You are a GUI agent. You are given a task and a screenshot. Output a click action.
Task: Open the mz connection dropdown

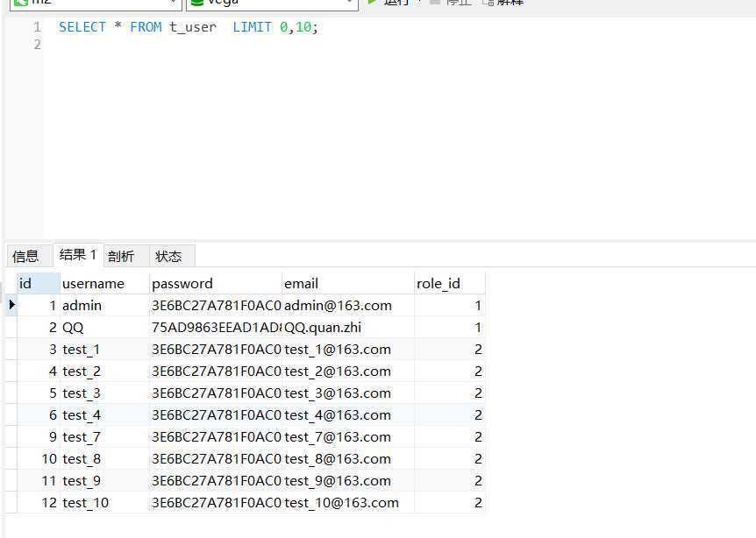(96, 4)
